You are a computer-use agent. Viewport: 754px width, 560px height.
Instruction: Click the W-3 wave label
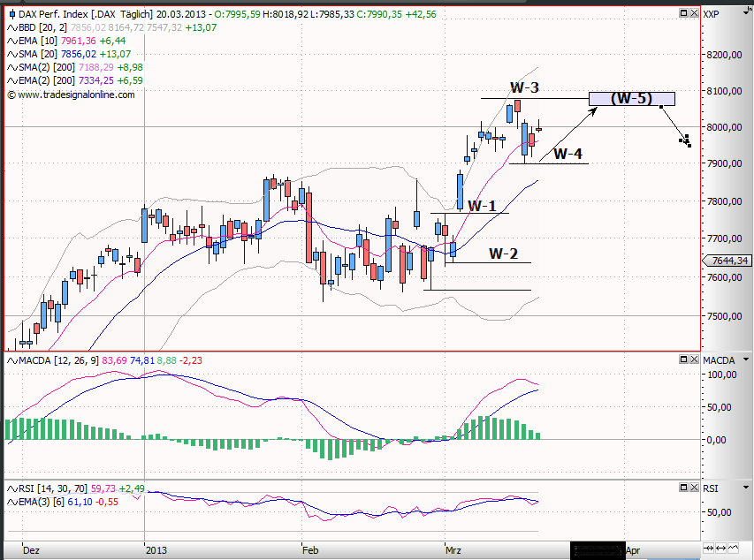click(x=523, y=87)
